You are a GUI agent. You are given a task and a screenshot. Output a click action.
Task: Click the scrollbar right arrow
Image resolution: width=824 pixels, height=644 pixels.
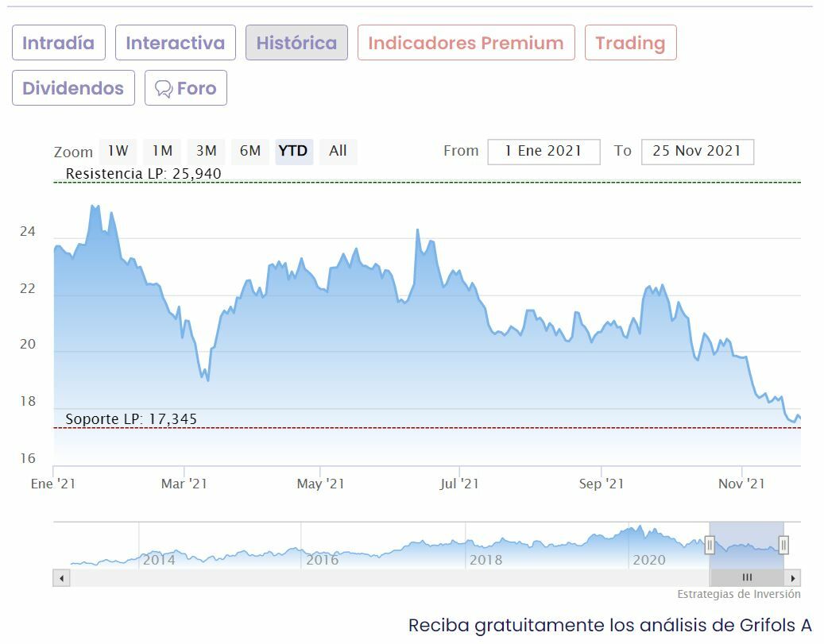793,578
